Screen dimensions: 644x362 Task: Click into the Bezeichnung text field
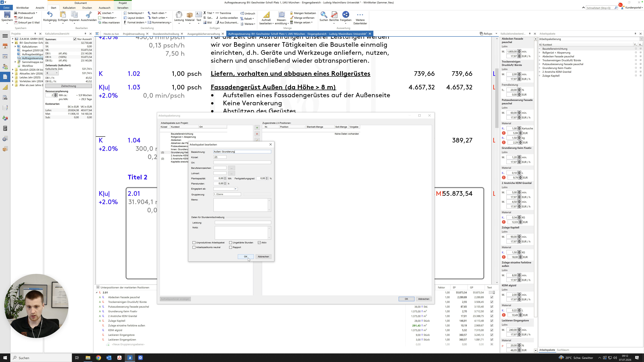click(x=242, y=152)
